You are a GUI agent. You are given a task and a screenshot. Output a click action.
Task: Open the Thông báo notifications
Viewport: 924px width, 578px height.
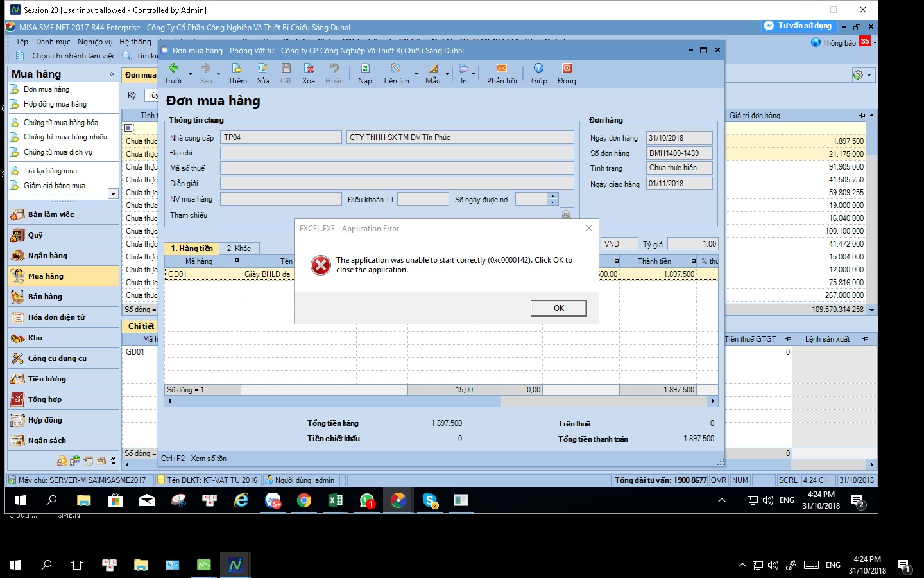click(x=840, y=42)
